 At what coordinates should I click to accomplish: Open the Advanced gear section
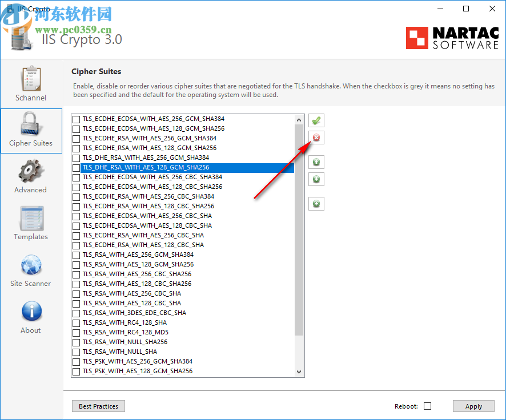coord(31,176)
